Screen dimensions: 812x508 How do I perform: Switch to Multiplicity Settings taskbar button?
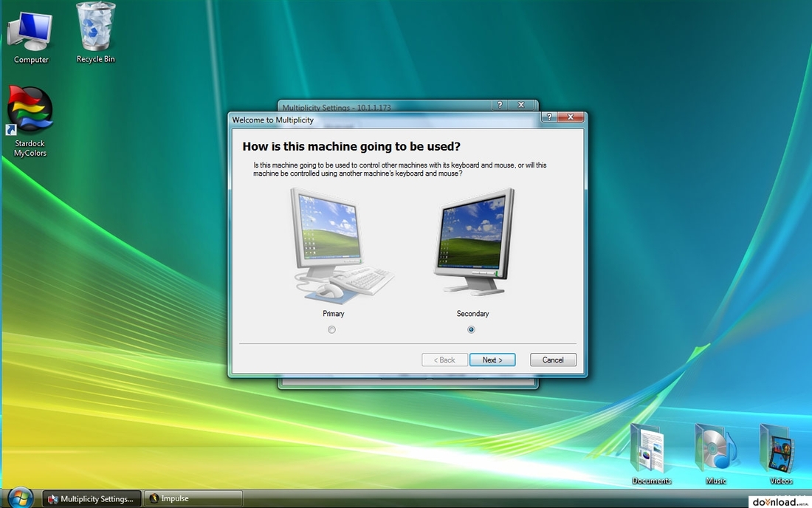click(x=91, y=498)
